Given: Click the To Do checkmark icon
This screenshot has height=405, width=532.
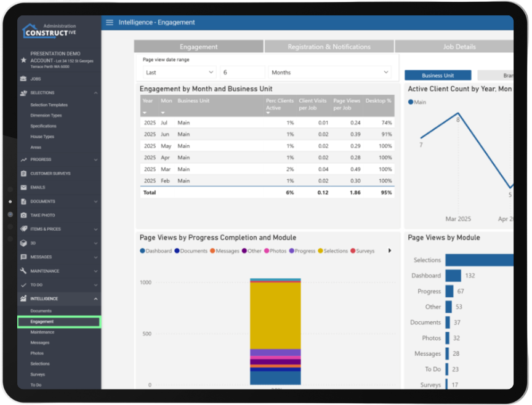Looking at the screenshot, I should click(23, 285).
